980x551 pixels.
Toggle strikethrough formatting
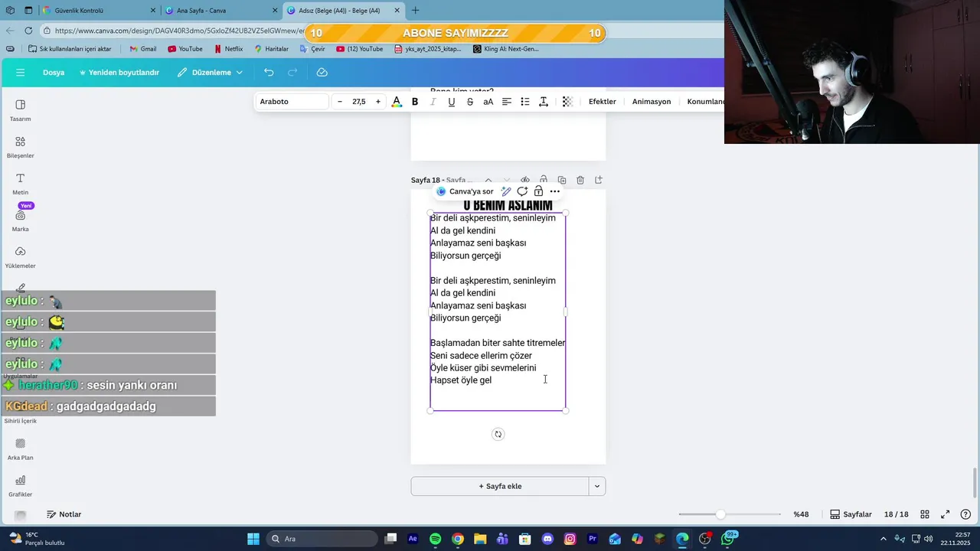tap(470, 102)
